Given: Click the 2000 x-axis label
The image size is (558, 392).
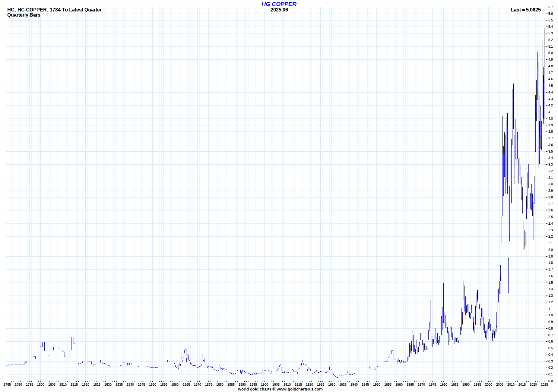Looking at the screenshot, I should [489, 384].
